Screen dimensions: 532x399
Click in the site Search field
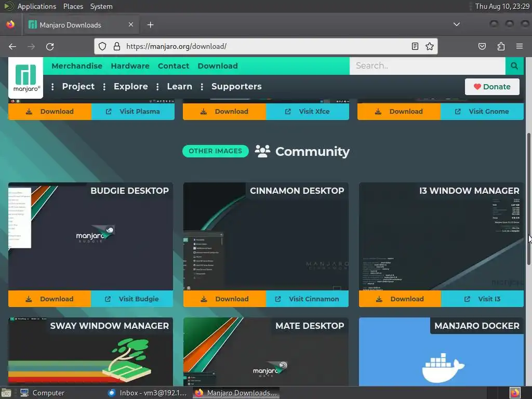[x=428, y=66]
